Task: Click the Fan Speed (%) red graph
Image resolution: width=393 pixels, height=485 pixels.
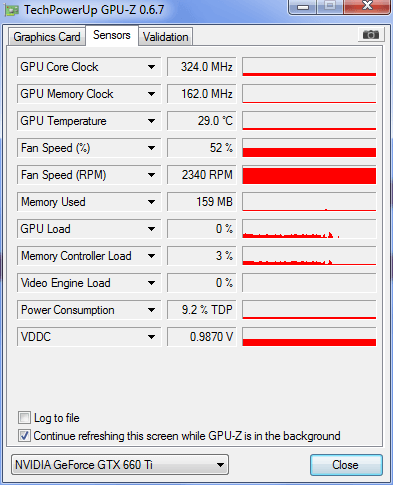Action: [x=309, y=148]
